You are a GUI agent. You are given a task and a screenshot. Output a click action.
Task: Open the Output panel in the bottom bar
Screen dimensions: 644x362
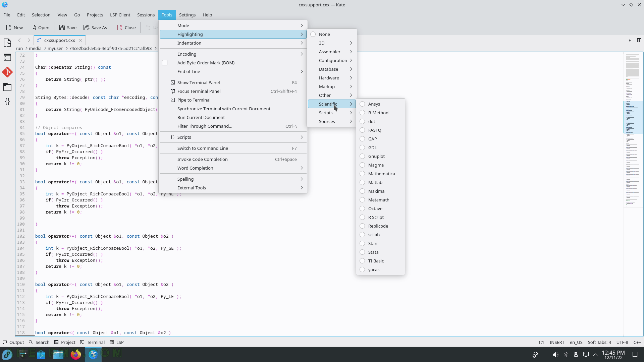13,342
